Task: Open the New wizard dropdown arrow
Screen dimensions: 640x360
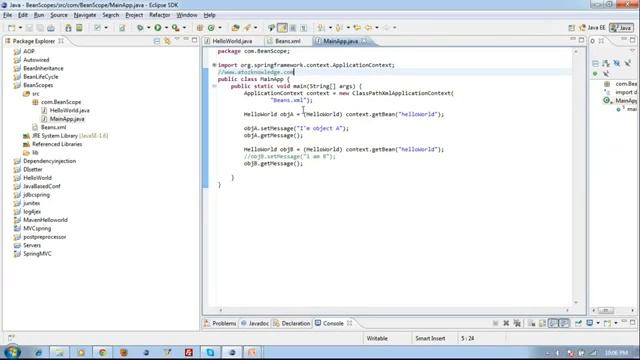Action: tap(20, 28)
